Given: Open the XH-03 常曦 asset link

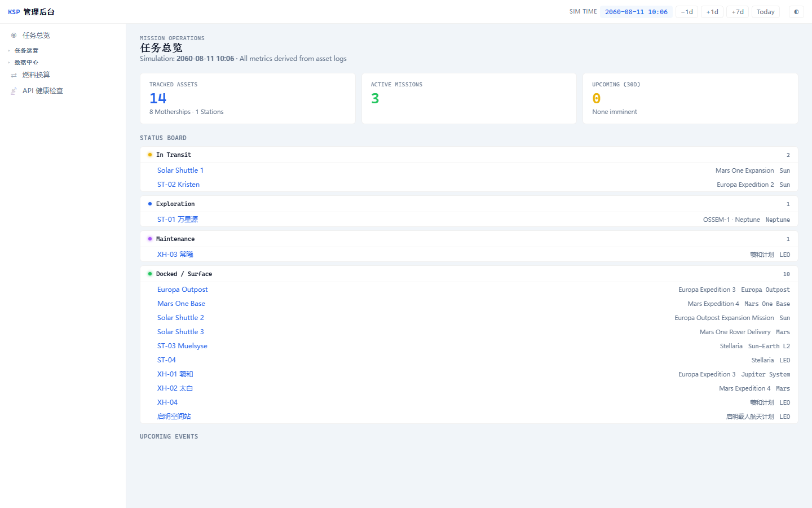Looking at the screenshot, I should point(175,255).
